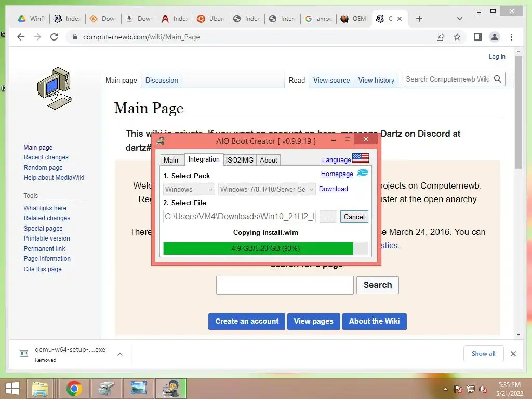This screenshot has width=532, height=399.
Task: Click the disk drive taskbar app
Action: pyautogui.click(x=106, y=389)
